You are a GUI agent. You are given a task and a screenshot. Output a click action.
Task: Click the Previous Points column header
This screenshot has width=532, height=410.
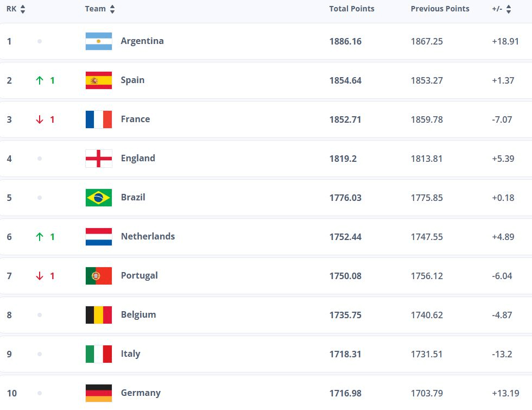click(440, 9)
